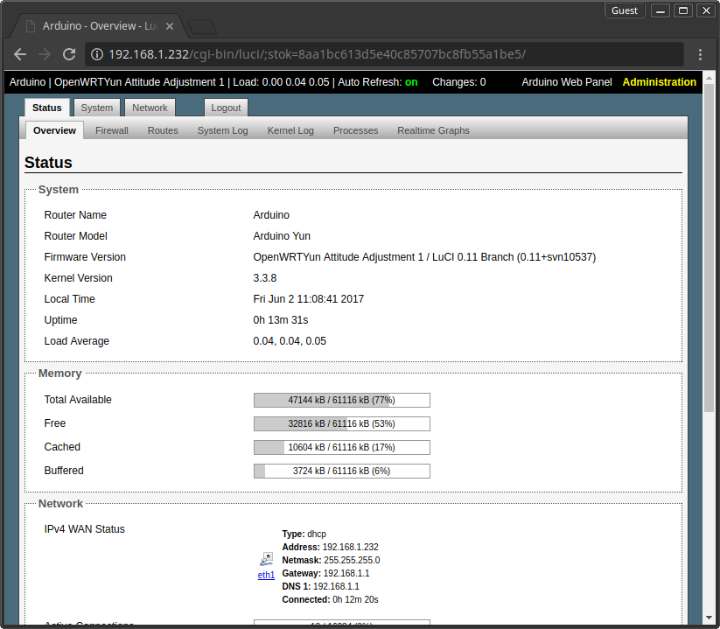The height and width of the screenshot is (629, 720).
Task: Select the Administration link
Action: pos(659,82)
